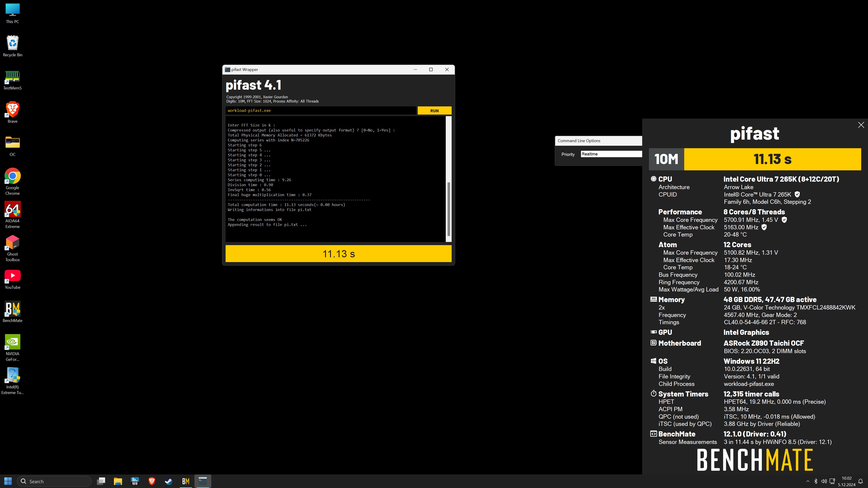Select the Ghost Toolbox desktop shortcut
Viewport: 868px width, 488px height.
tap(12, 248)
